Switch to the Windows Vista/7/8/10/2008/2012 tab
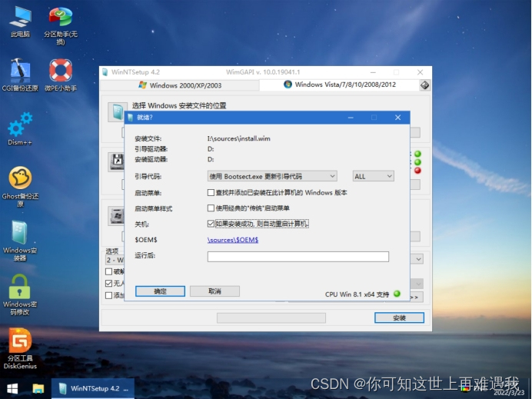The height and width of the screenshot is (399, 532). (340, 85)
